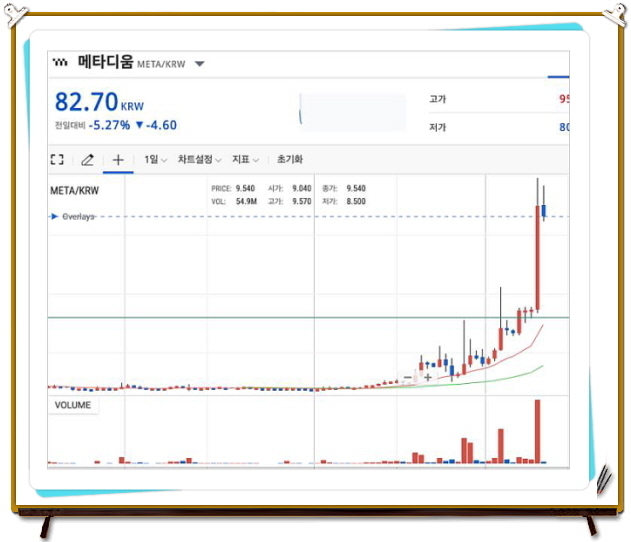The image size is (631, 542).
Task: Open the META/KRW market selector arrow
Action: coord(200,64)
